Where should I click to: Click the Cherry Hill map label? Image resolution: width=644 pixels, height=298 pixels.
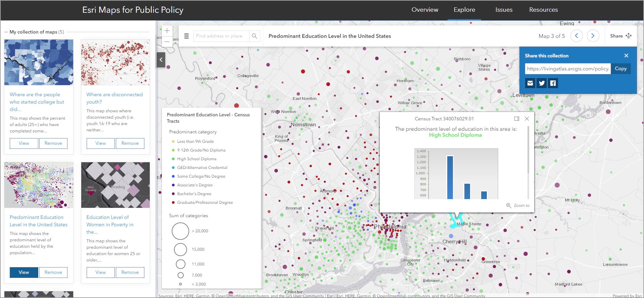[x=455, y=242]
